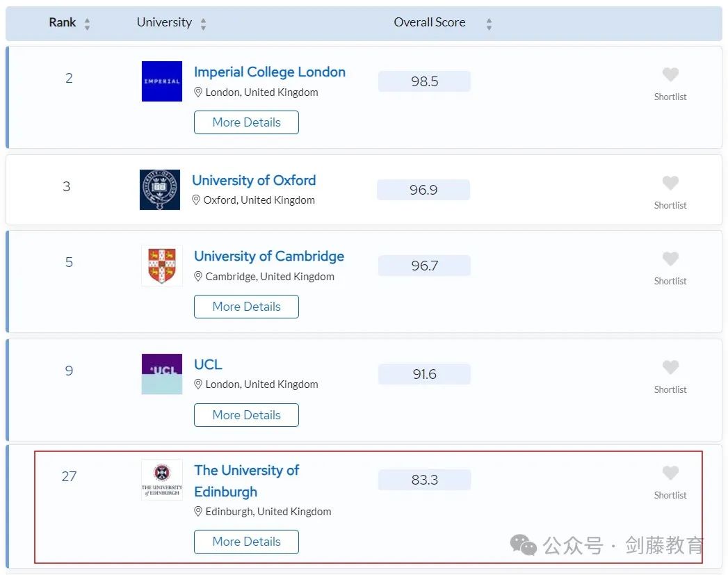Viewport: 728px width, 575px height.
Task: Click the Cambridge, United Kingdom location text
Action: point(270,277)
